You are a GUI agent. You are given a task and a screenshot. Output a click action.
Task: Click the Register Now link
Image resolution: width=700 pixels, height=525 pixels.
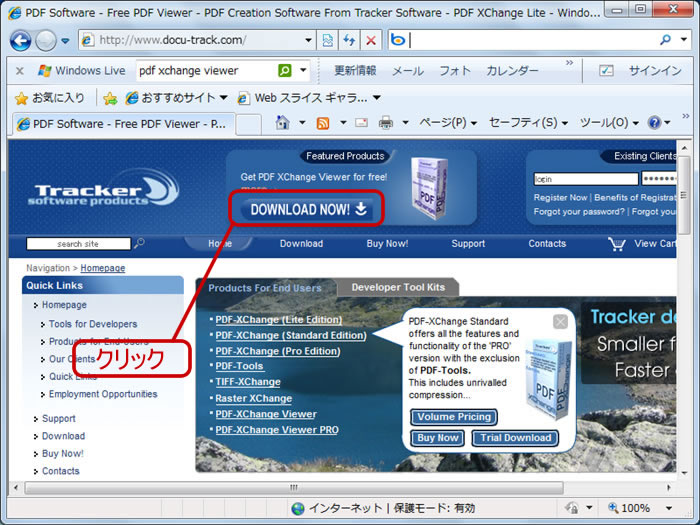point(560,197)
